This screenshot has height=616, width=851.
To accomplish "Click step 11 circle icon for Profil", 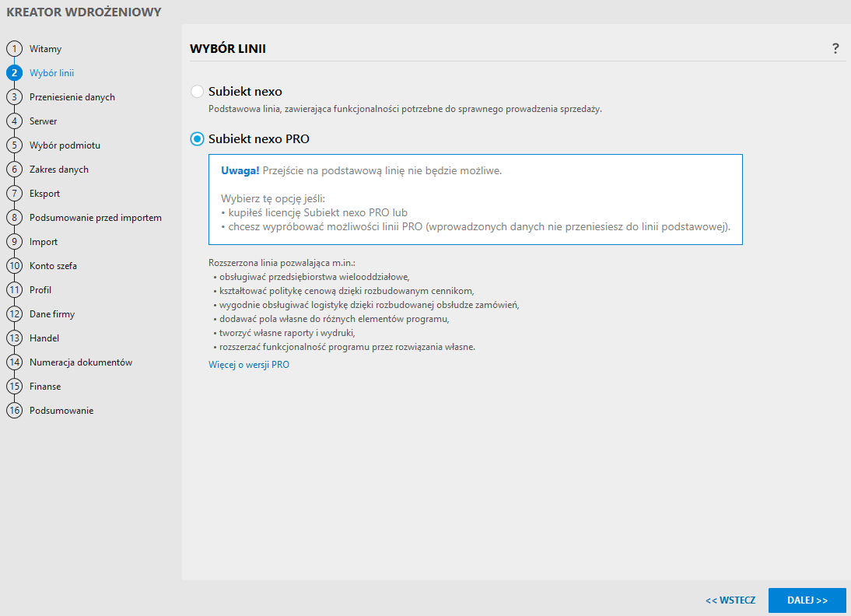I will 14,290.
